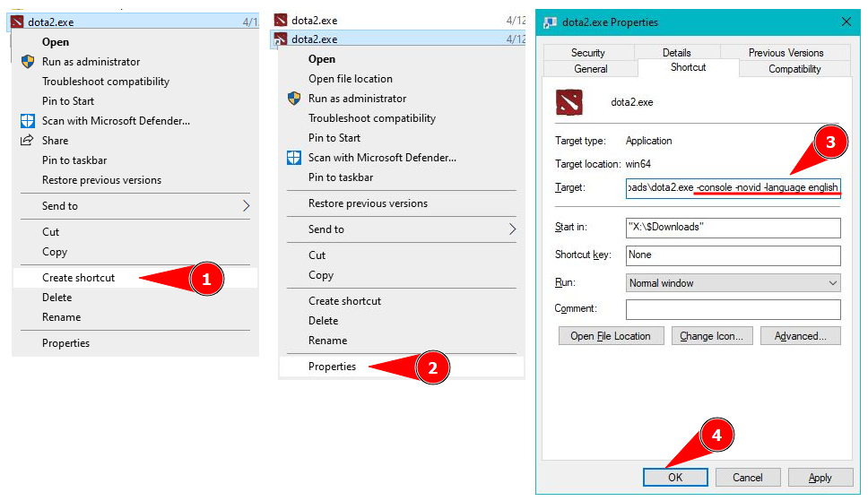
Task: Select Cut in the left context menu
Action: coord(50,232)
